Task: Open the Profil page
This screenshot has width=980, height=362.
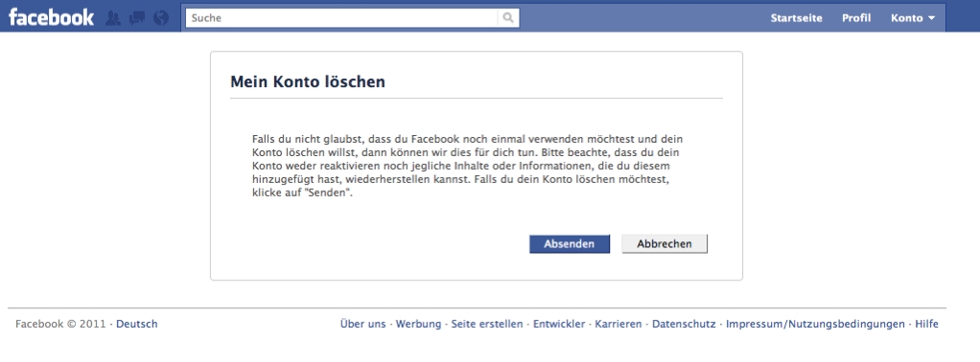Action: [856, 18]
